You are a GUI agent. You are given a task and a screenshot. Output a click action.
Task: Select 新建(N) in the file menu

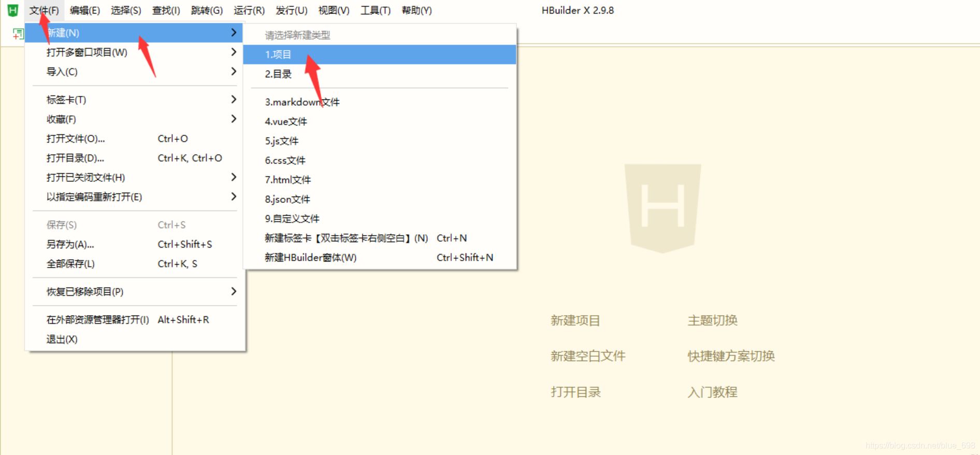(x=134, y=33)
